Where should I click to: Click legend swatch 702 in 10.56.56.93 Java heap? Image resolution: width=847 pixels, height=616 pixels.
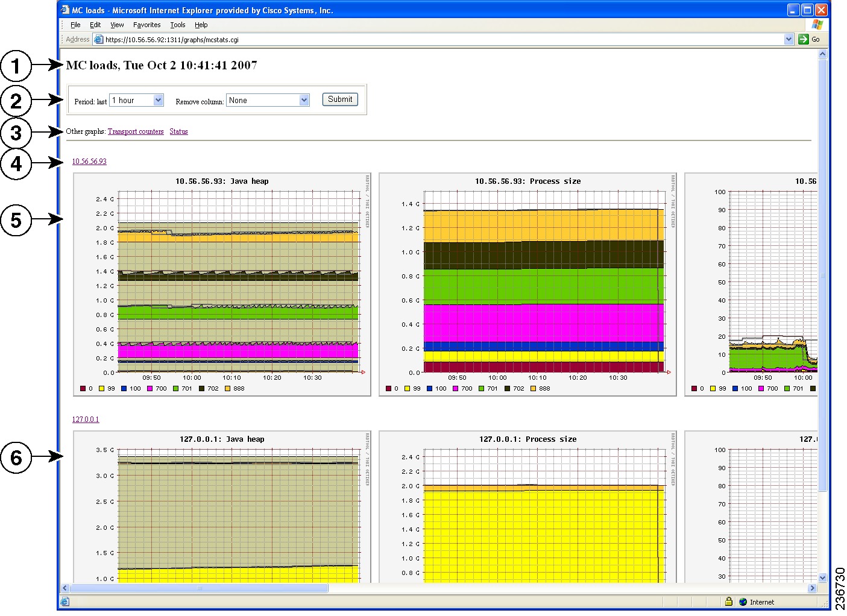(202, 389)
